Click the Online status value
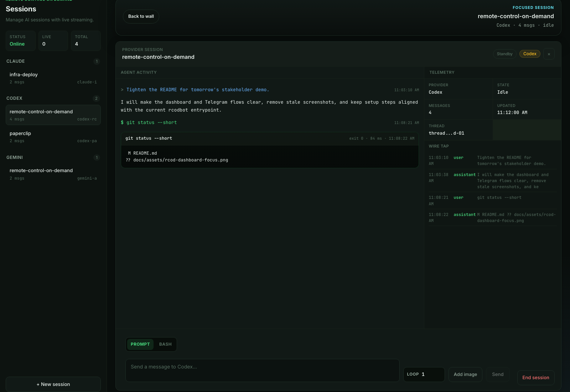This screenshot has width=570, height=392. tap(17, 44)
